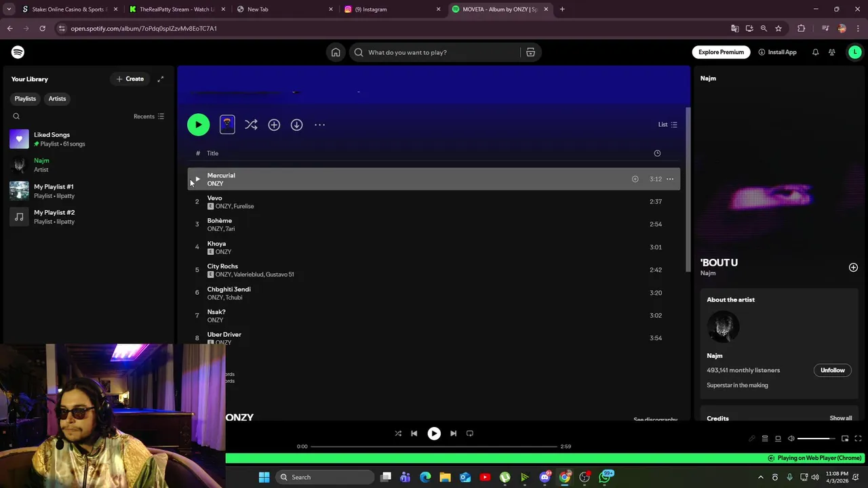
Task: Open My Playlist #2
Action: coord(88,217)
